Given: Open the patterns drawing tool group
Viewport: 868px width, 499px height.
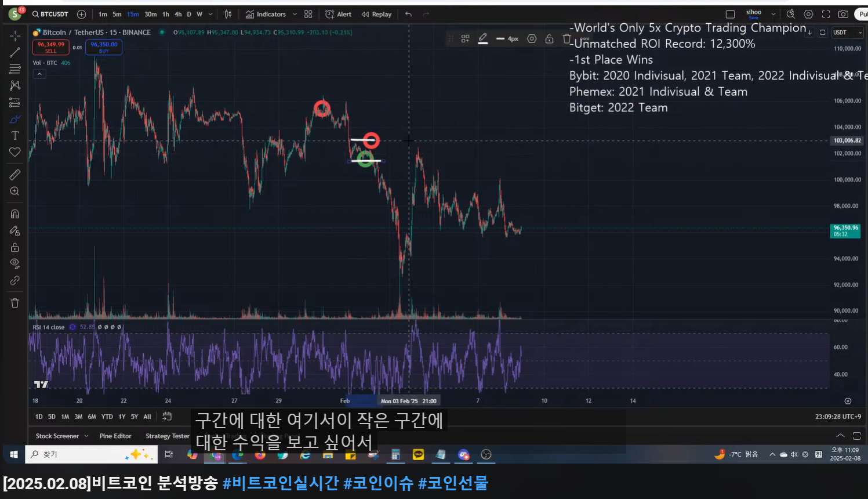Looking at the screenshot, I should point(15,85).
